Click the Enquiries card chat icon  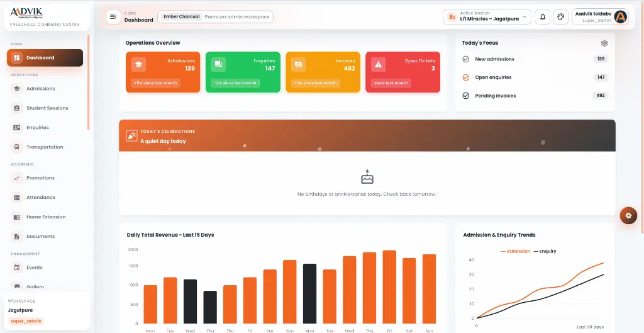[218, 65]
